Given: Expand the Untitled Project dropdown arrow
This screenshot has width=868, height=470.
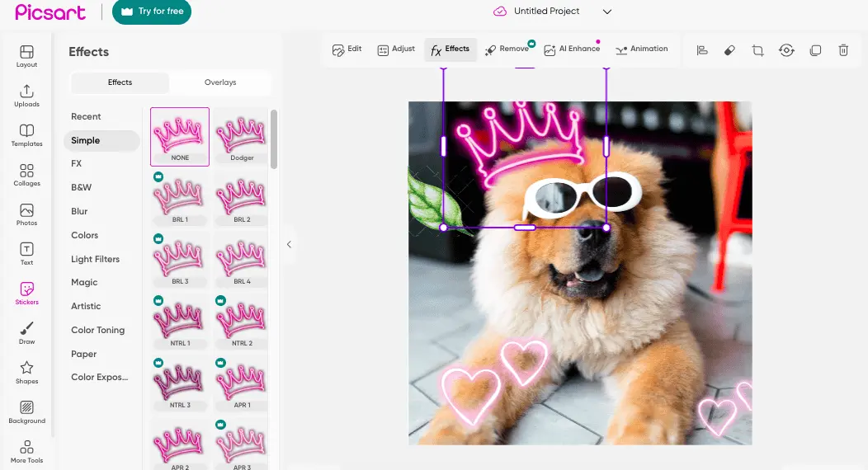Looking at the screenshot, I should [x=606, y=12].
